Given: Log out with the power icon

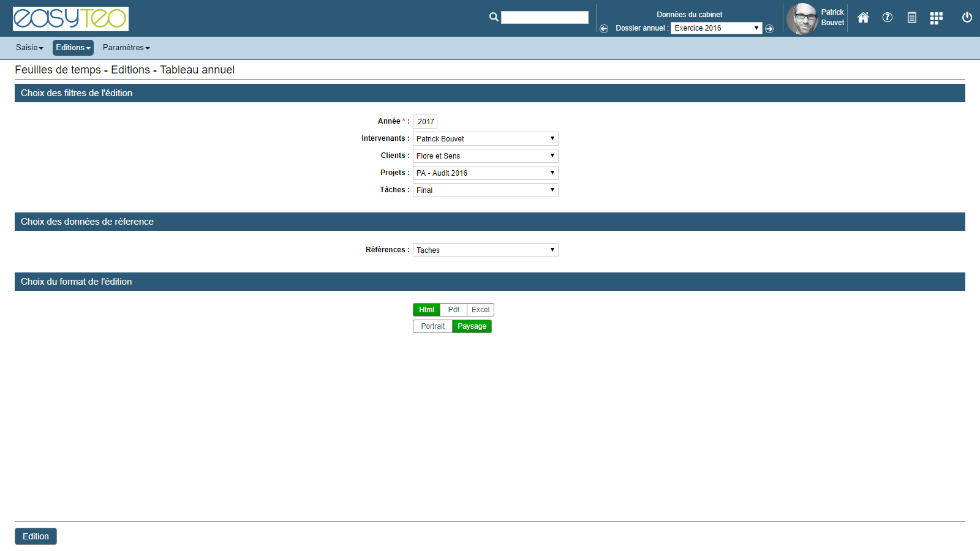Looking at the screenshot, I should tap(967, 18).
